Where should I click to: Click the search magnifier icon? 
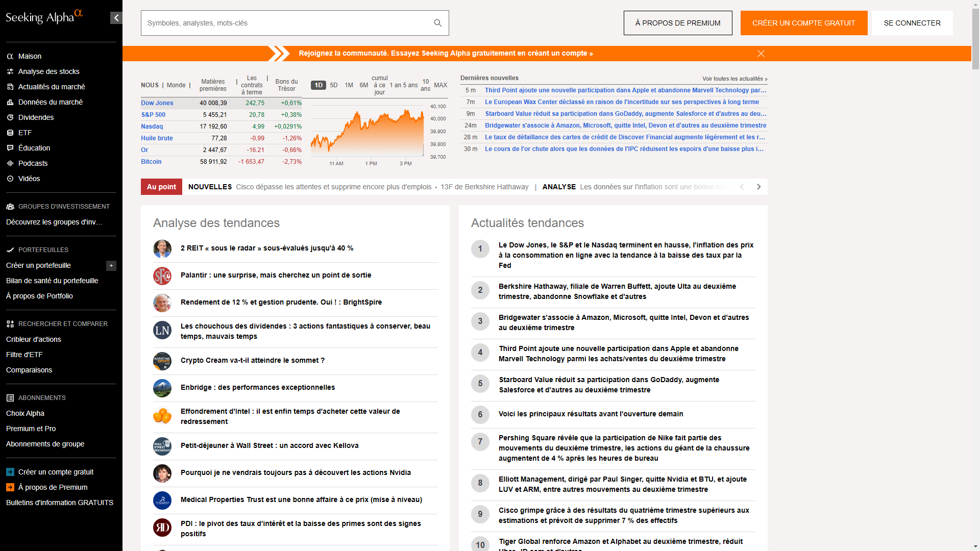click(437, 23)
